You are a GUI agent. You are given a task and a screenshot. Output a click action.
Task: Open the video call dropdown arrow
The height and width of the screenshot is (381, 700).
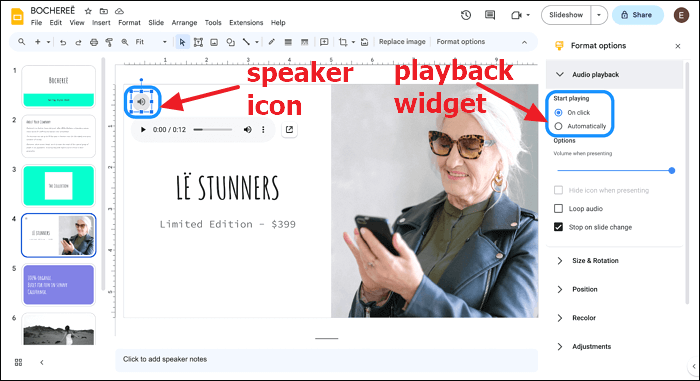point(528,15)
